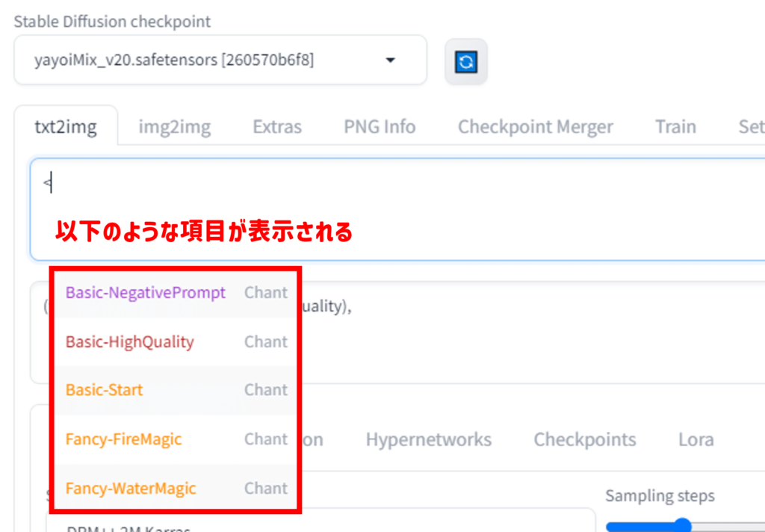The image size is (765, 532).
Task: Open the yayoiMix_v20 checkpoint dropdown
Action: 220,61
